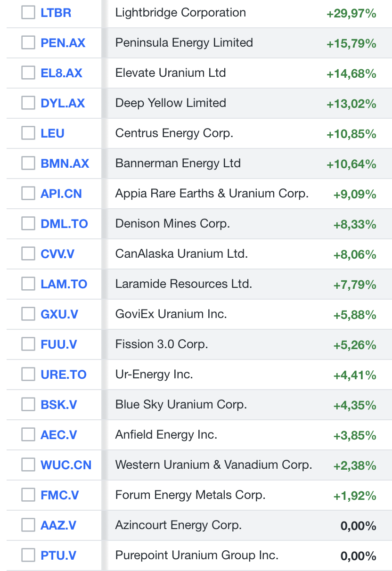Select the checkbox beside DYL.AX
This screenshot has height=571, width=392.
pyautogui.click(x=28, y=103)
